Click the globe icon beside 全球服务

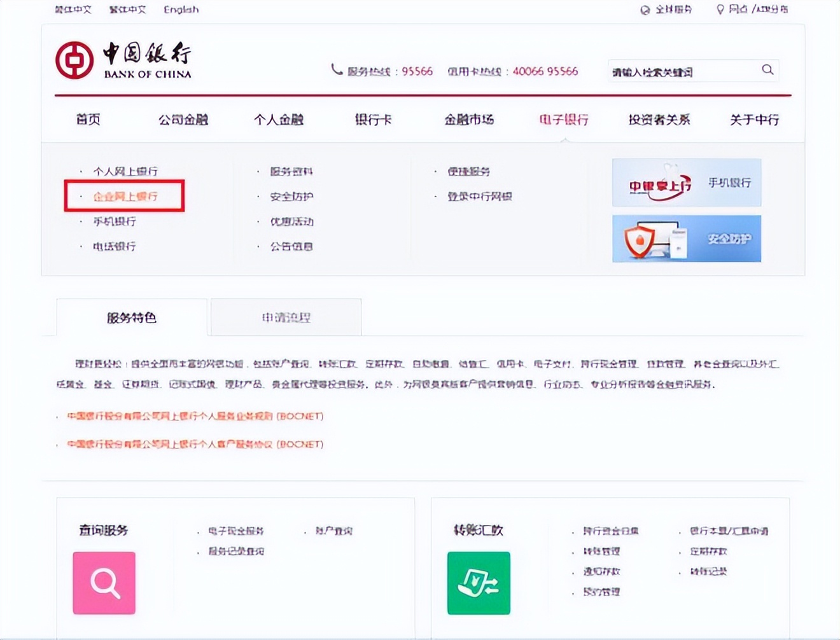(x=643, y=10)
